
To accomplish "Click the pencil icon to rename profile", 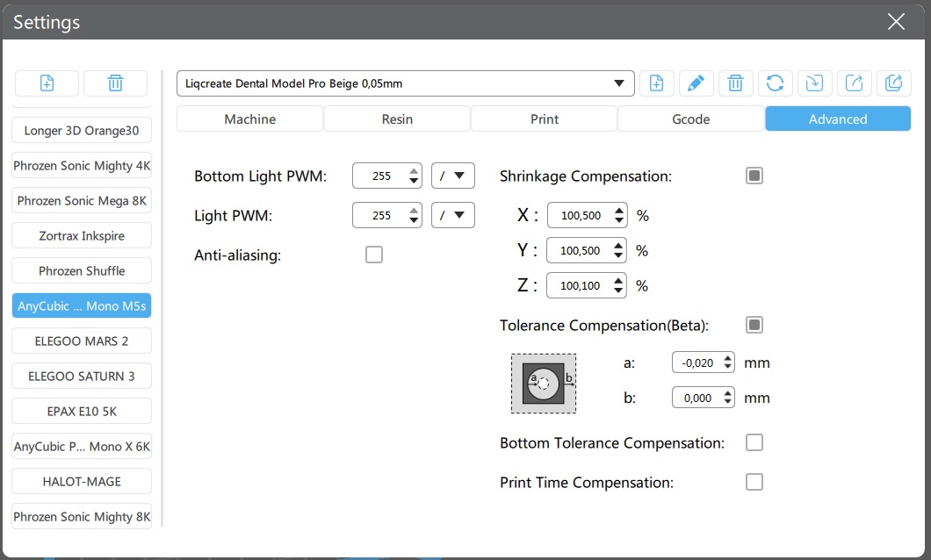I will (696, 83).
